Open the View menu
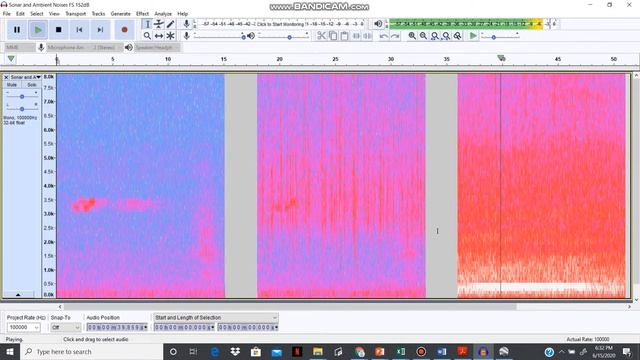This screenshot has height=360, width=640. point(54,13)
